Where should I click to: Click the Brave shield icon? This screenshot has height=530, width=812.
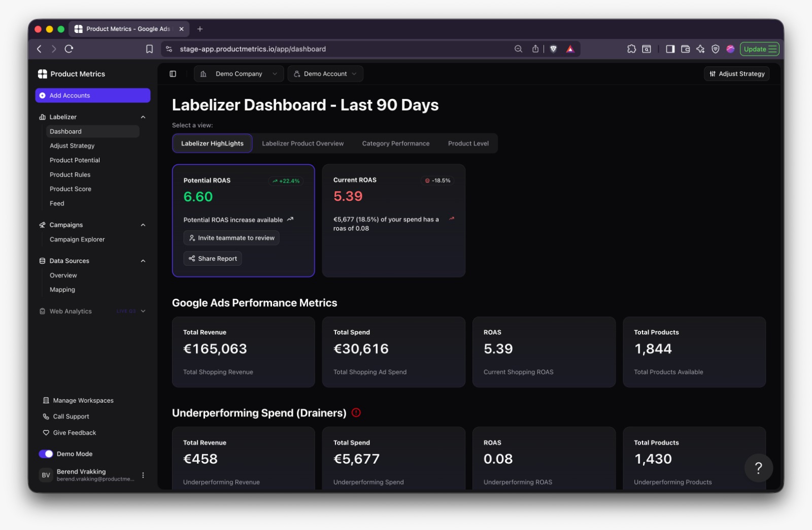click(553, 49)
